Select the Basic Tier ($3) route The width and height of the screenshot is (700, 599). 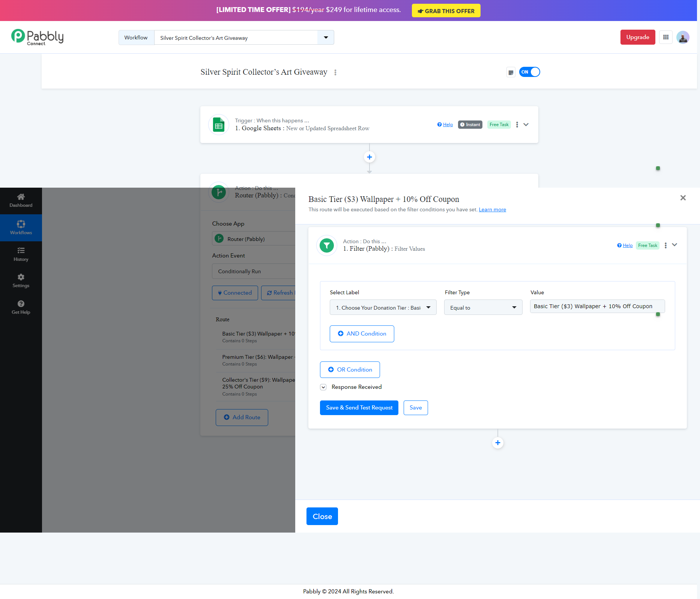tap(259, 337)
